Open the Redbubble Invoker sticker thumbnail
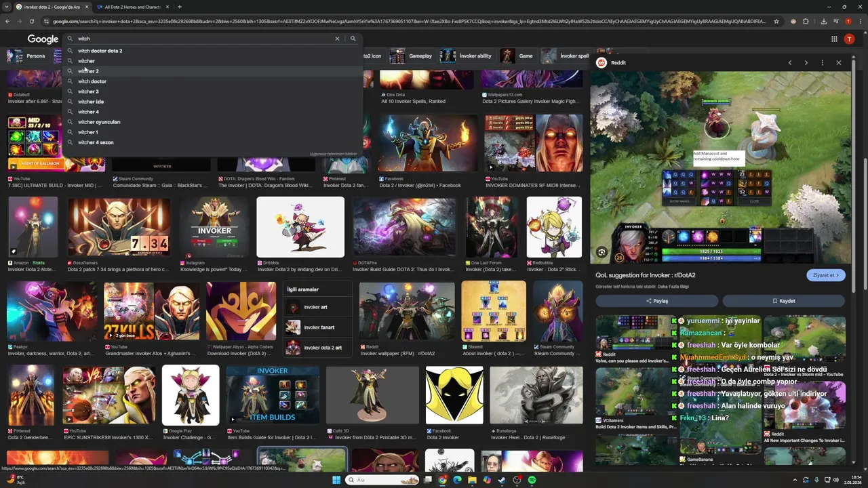The height and width of the screenshot is (488, 868). coord(554,227)
